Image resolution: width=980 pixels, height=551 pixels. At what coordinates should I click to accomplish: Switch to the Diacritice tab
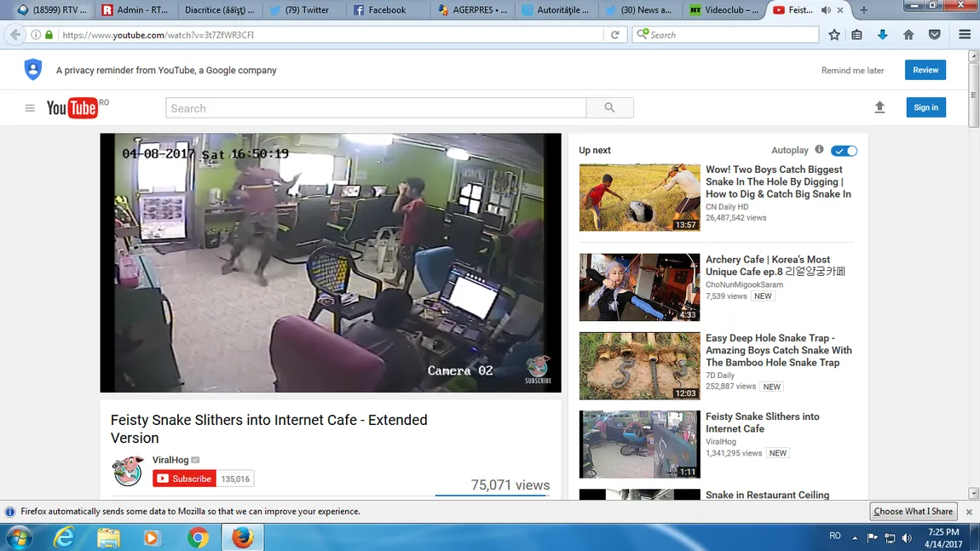click(x=219, y=10)
